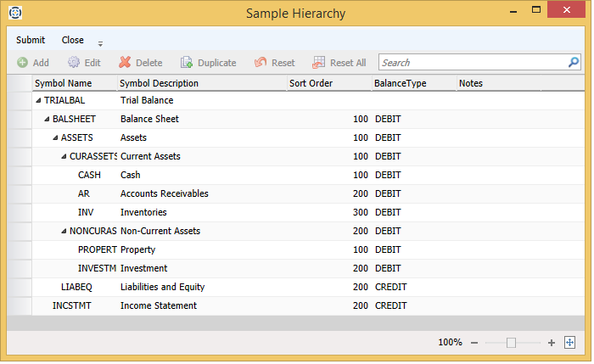Click in the Search input field

(x=471, y=63)
